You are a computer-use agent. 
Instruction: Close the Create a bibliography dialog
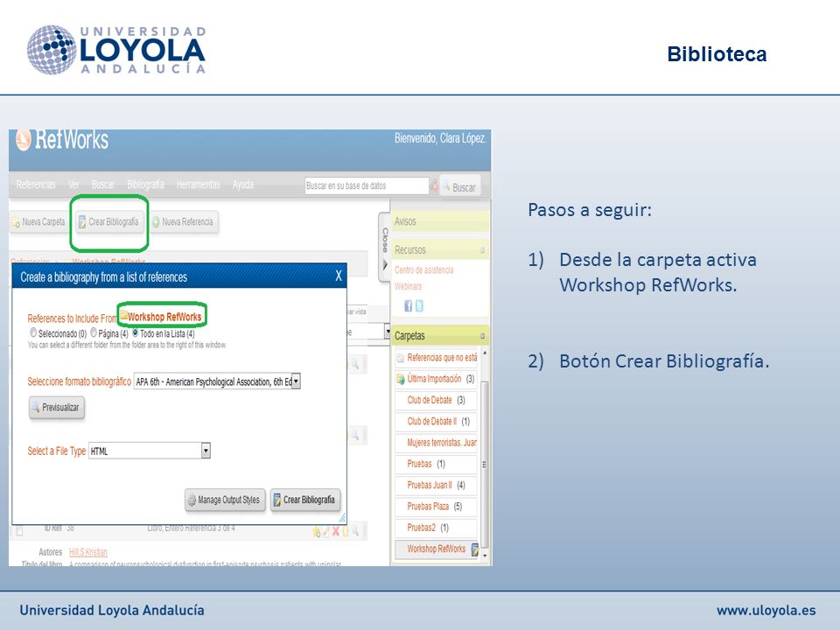pos(339,276)
